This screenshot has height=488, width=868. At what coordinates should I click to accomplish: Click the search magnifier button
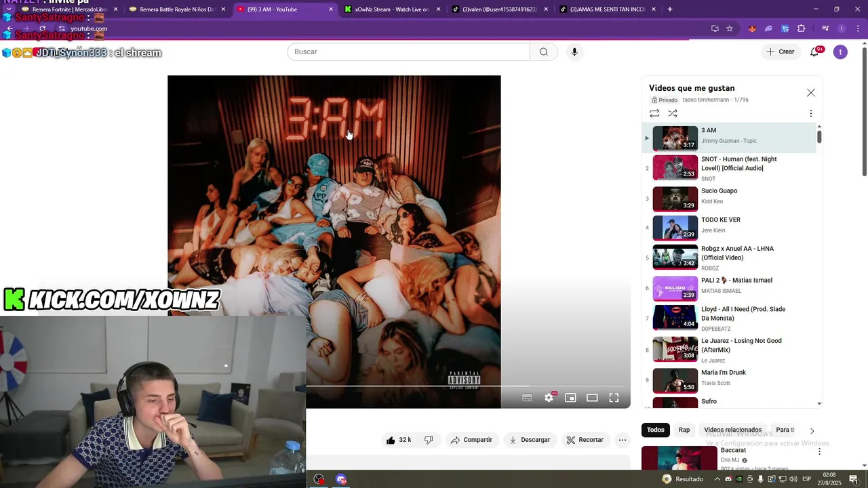(543, 52)
